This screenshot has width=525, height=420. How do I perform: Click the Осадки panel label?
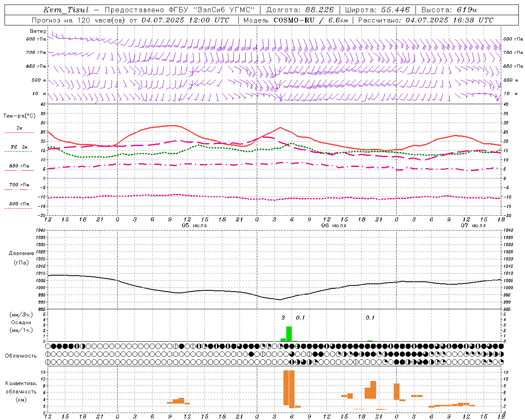pyautogui.click(x=21, y=322)
